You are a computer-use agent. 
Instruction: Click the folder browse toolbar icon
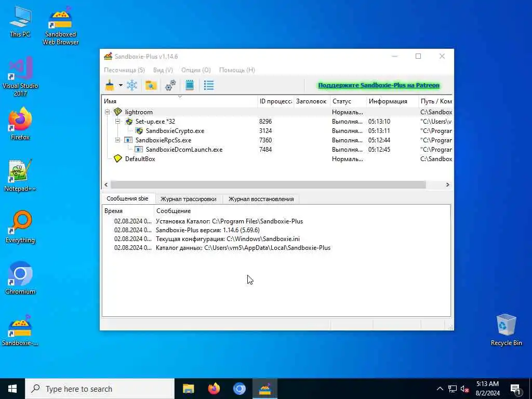pos(151,85)
